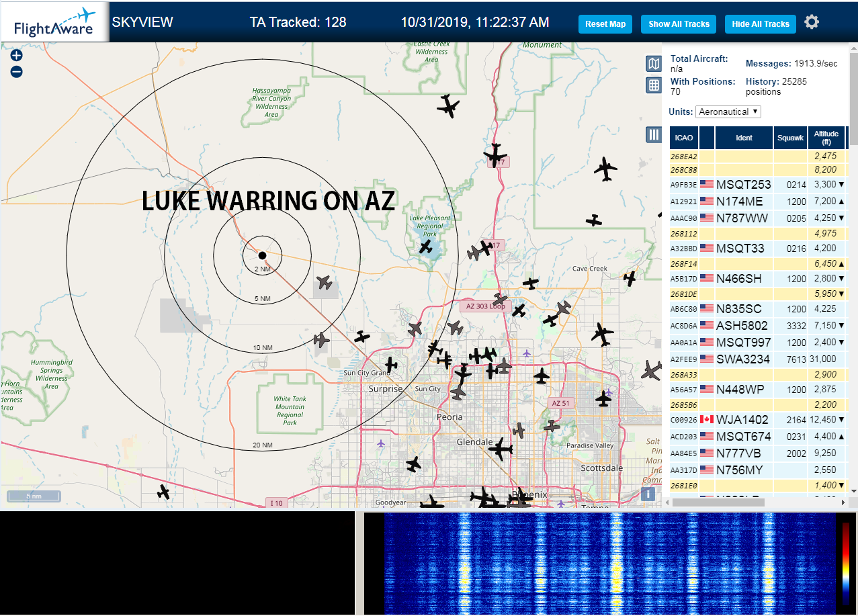Click the map info icon

point(648,494)
